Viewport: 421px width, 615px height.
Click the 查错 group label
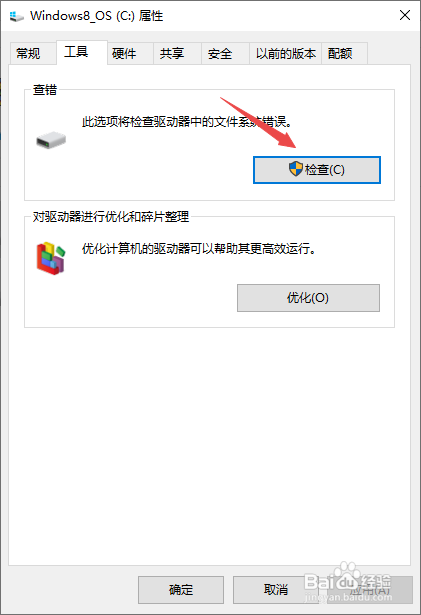[x=45, y=90]
